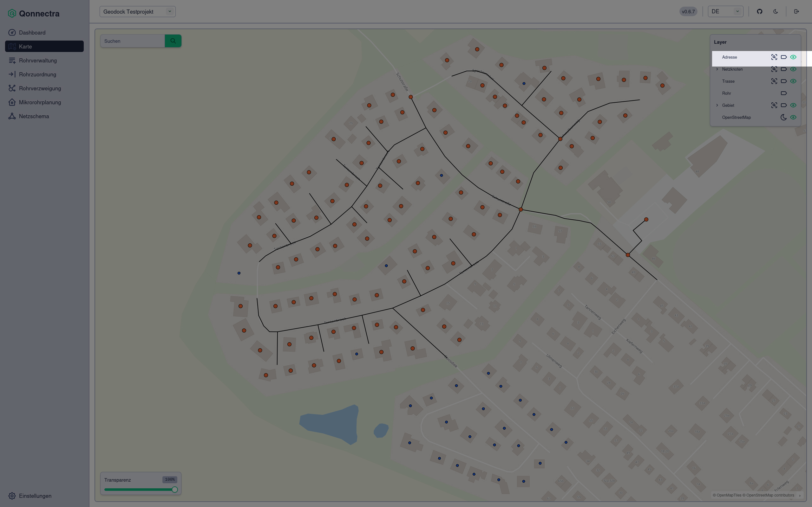Zoom to the Gebiet layer extent
The image size is (812, 507).
774,105
